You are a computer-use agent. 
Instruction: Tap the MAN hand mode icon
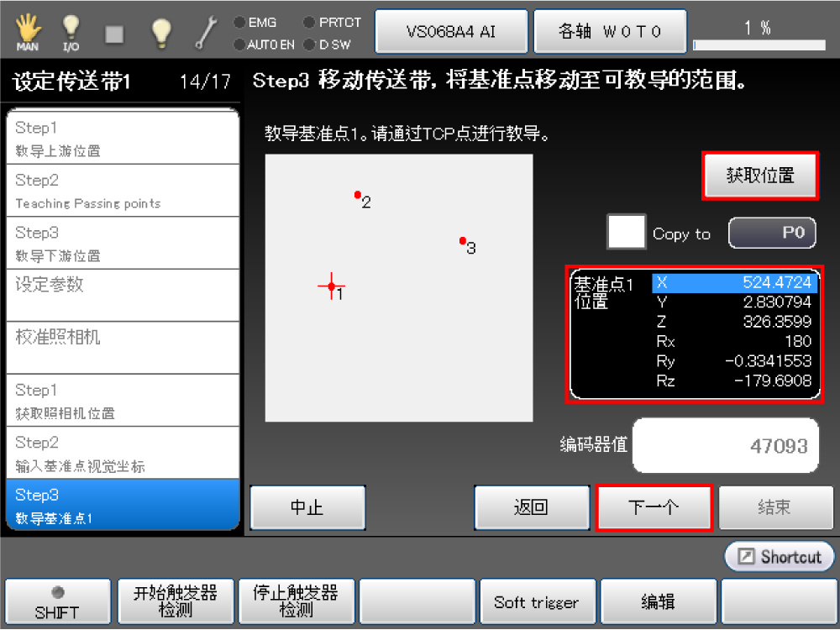[28, 32]
